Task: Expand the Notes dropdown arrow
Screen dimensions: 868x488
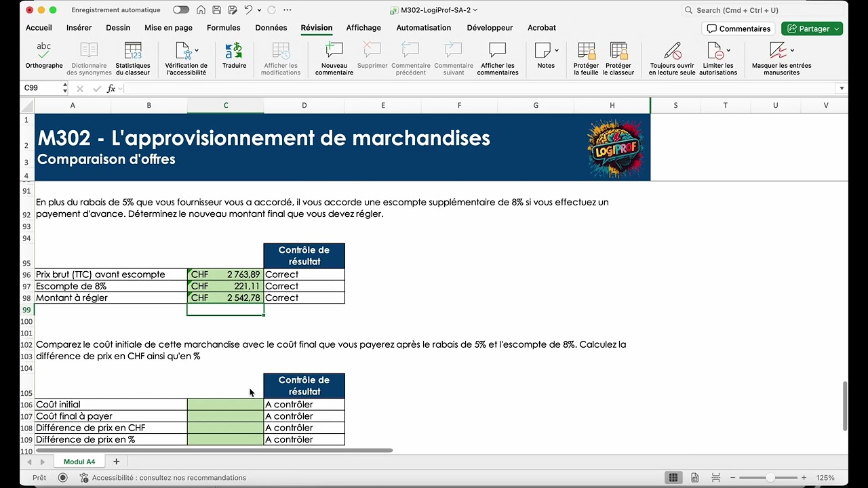Action: click(557, 50)
